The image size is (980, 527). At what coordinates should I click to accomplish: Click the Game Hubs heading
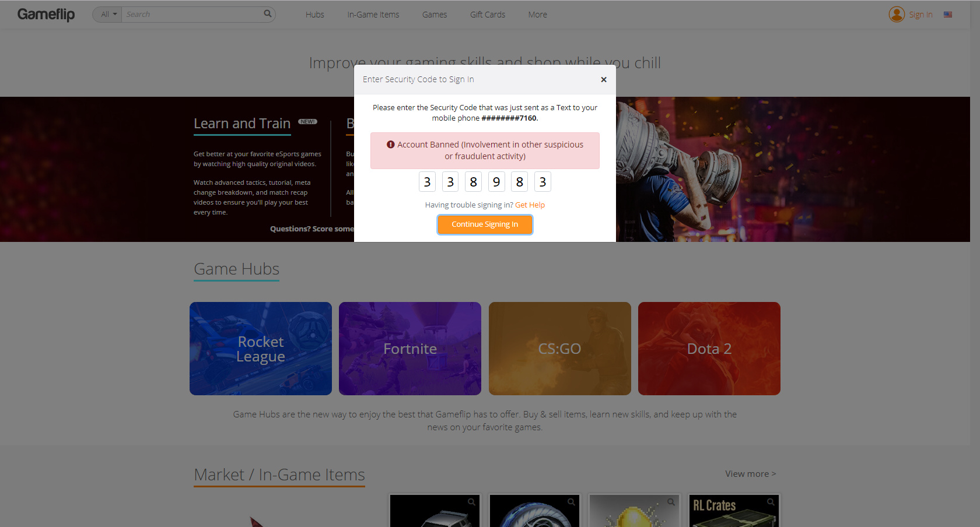236,269
